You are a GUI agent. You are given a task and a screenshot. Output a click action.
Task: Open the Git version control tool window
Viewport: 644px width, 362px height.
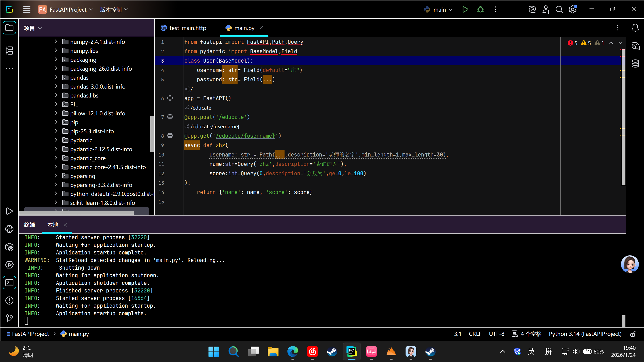pos(9,318)
